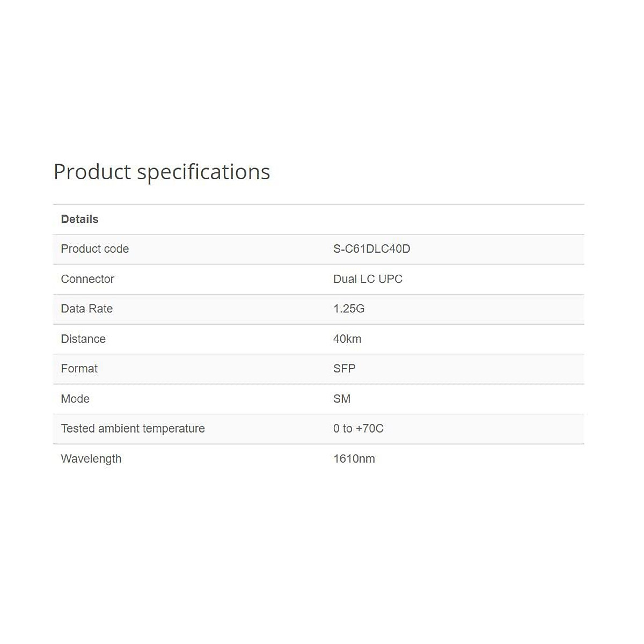Click the word Product in the heading

tap(92, 172)
